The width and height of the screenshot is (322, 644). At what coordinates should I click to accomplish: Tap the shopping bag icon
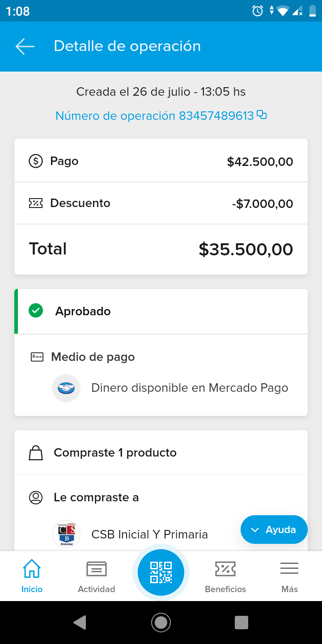tap(36, 453)
